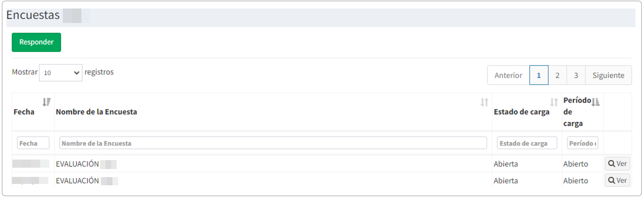
Task: Focus the Fecha filter field
Action: coord(33,143)
